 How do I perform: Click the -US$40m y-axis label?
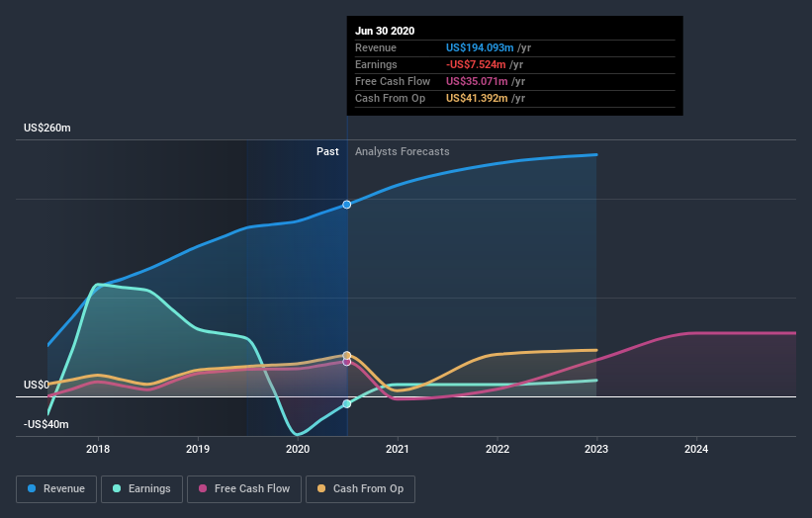tap(46, 424)
